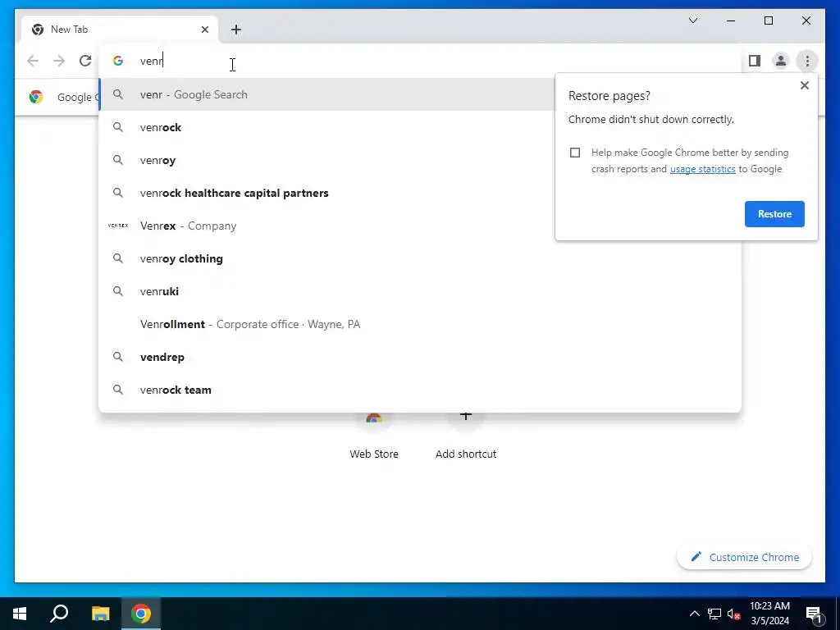This screenshot has width=840, height=630.
Task: Open the usage statistics link
Action: click(x=702, y=169)
